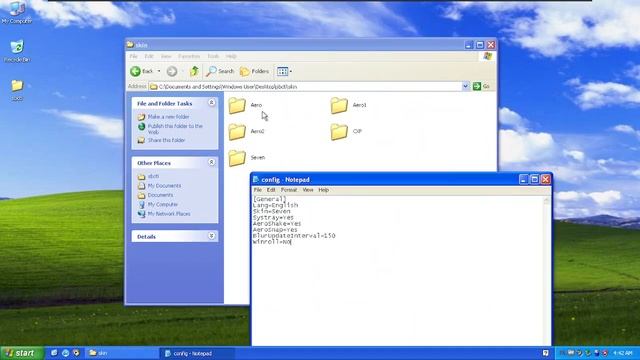Click the taskbar clock
Viewport: 640px width, 360px height.
coord(623,353)
